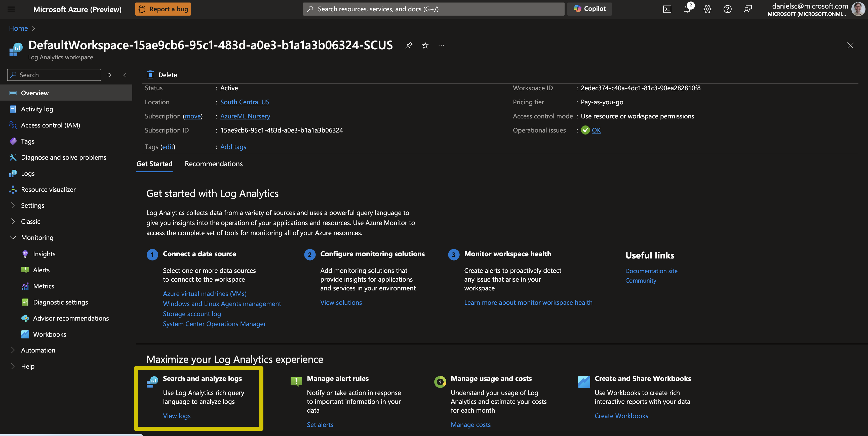Add workspace to favorites star
Screen dimensions: 868x436
[x=425, y=45]
